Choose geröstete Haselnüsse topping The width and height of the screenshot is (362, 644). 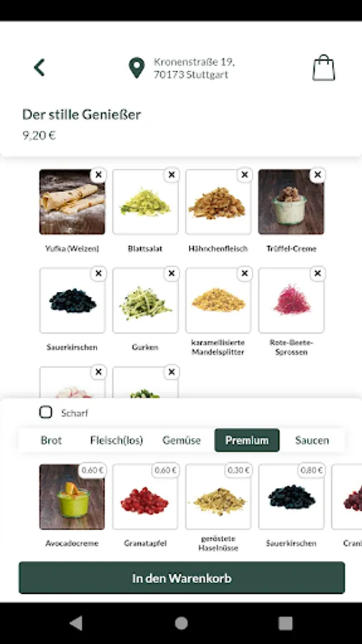218,497
